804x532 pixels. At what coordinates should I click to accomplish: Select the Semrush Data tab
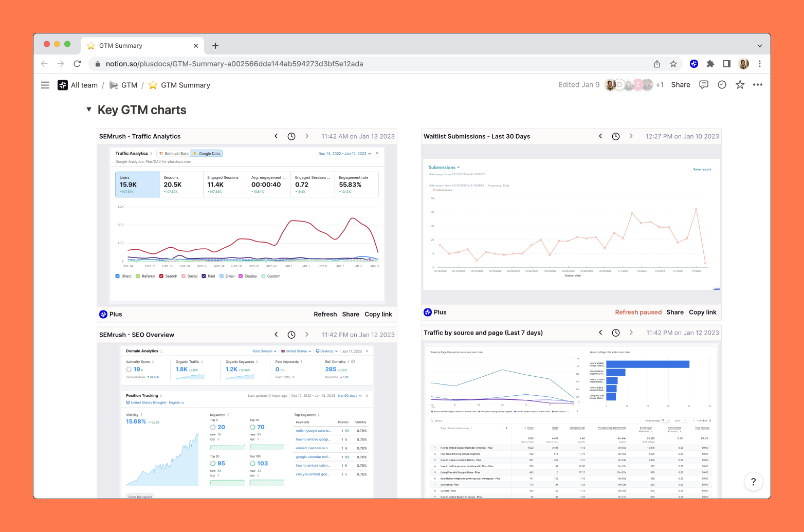174,153
